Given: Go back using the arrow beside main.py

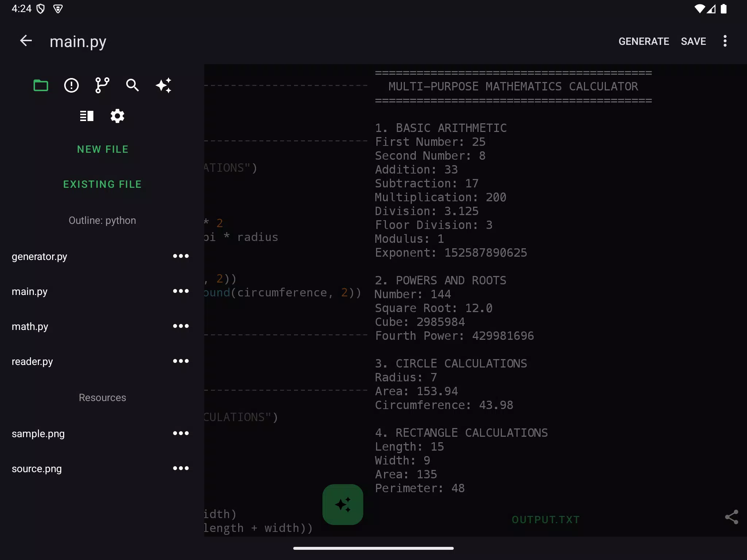Looking at the screenshot, I should coord(26,41).
